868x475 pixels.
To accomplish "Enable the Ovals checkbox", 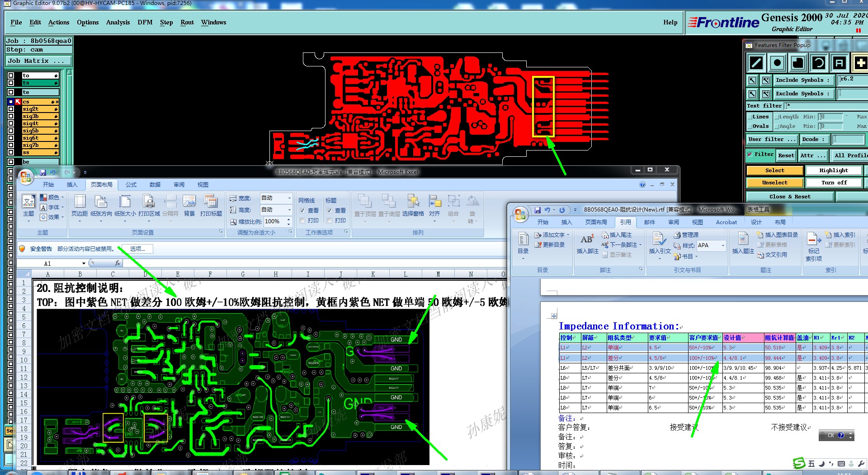I will [750, 127].
